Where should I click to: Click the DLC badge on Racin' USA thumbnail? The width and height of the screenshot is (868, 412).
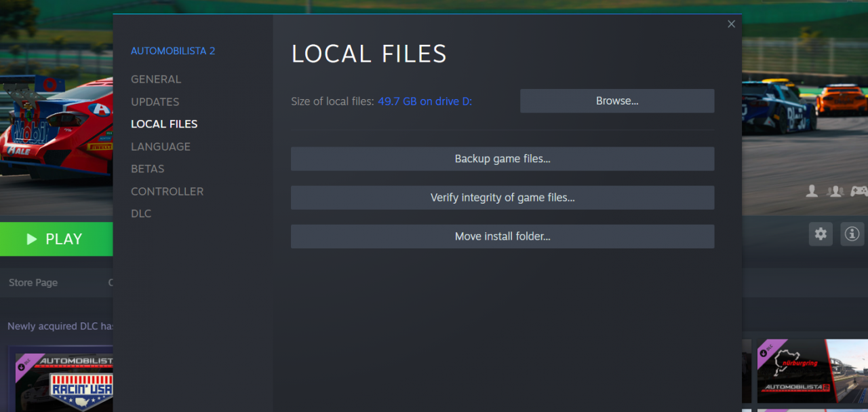(x=25, y=365)
